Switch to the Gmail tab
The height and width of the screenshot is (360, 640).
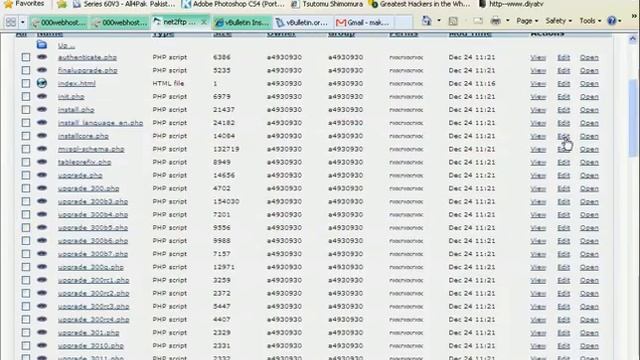tap(363, 22)
